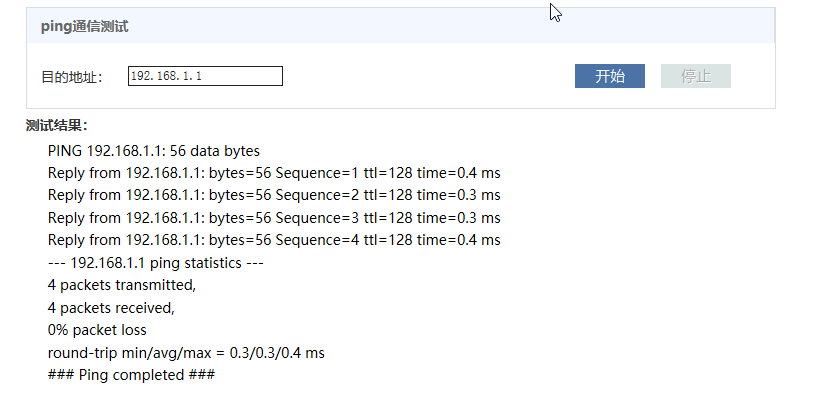This screenshot has height=409, width=838.
Task: Click bytes=56 in the Sequence=1 reply
Action: [x=238, y=173]
